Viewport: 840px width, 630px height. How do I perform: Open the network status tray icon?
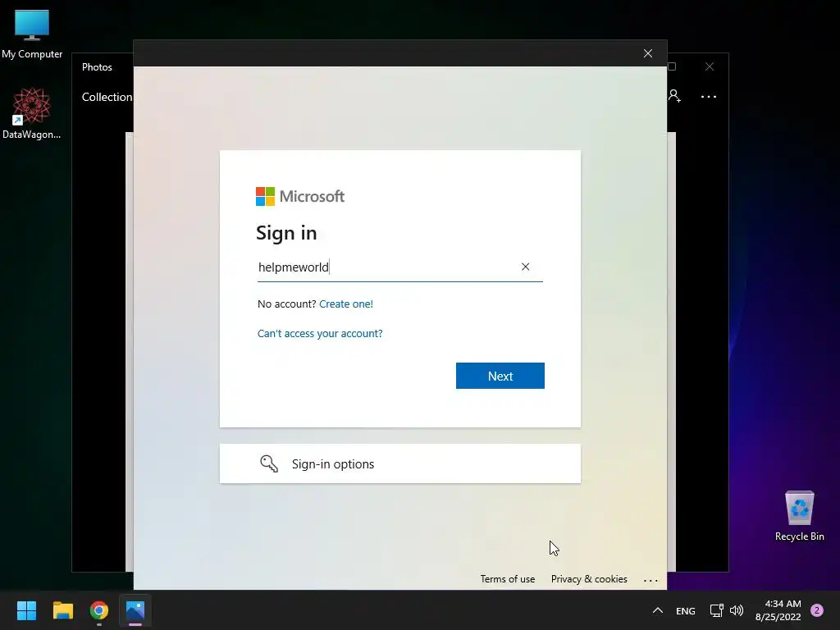[x=716, y=610]
